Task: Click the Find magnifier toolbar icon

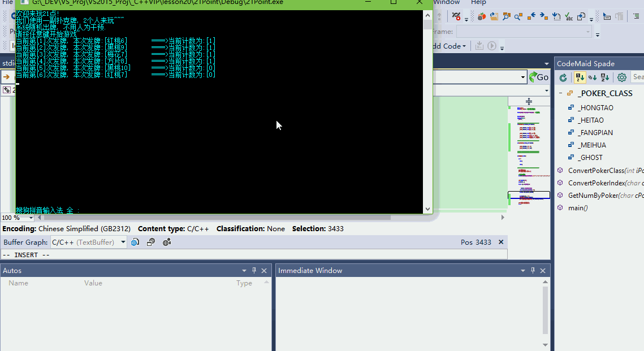Action: pos(518,17)
